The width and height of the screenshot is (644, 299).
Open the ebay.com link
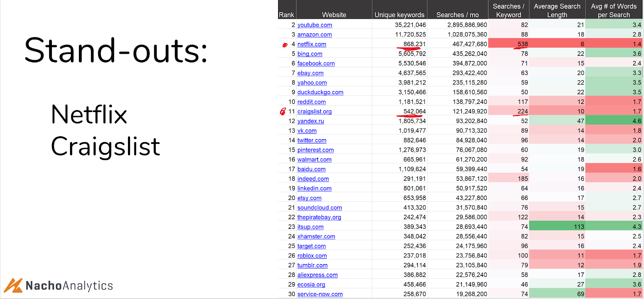(x=310, y=73)
